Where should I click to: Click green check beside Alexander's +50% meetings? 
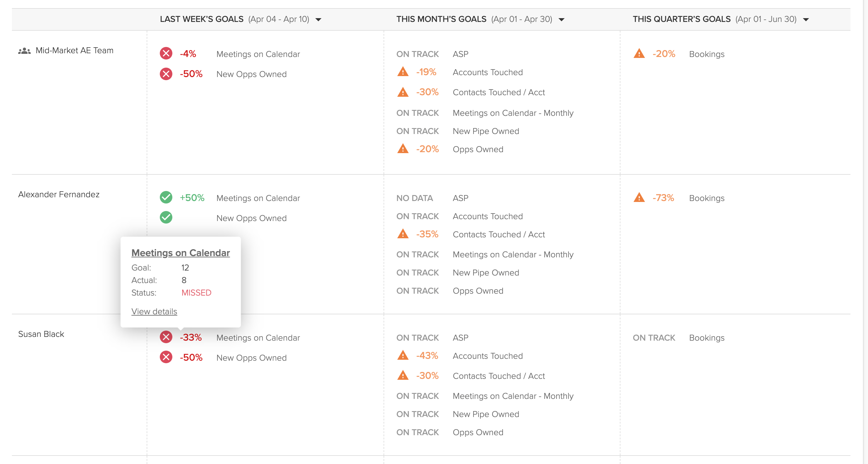[x=166, y=198]
